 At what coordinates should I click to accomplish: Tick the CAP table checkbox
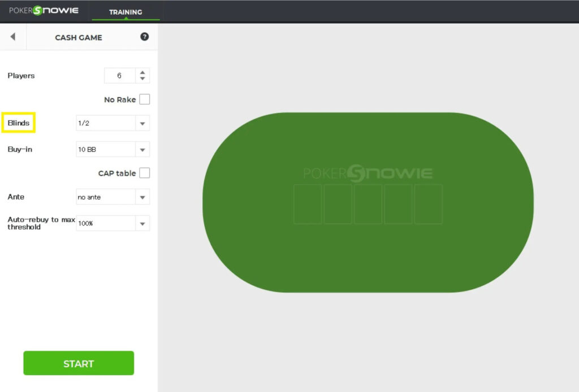point(145,173)
